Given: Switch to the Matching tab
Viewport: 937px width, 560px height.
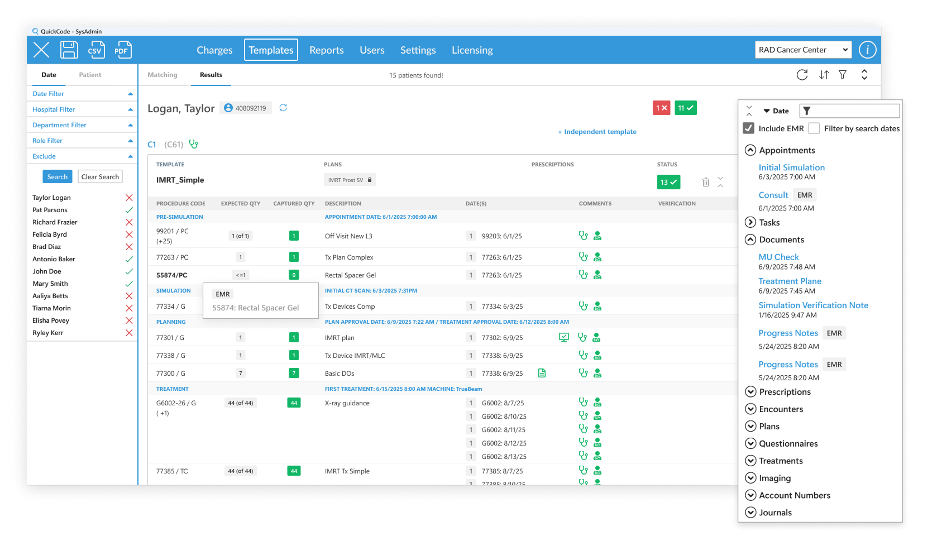Looking at the screenshot, I should tap(162, 75).
